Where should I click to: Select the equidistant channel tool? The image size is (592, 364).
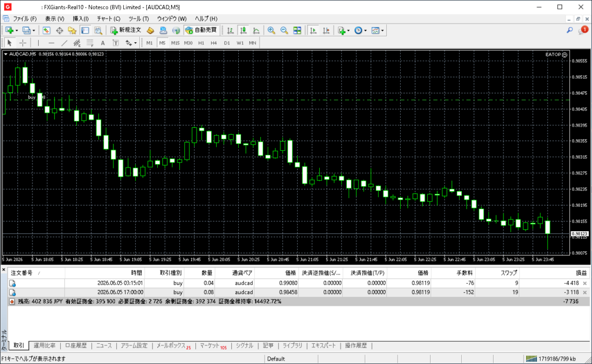[x=77, y=43]
